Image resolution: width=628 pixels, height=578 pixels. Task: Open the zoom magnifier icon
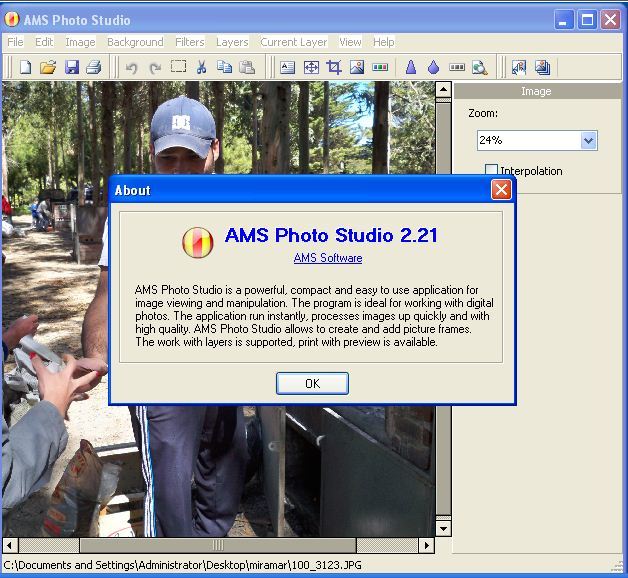pyautogui.click(x=479, y=67)
